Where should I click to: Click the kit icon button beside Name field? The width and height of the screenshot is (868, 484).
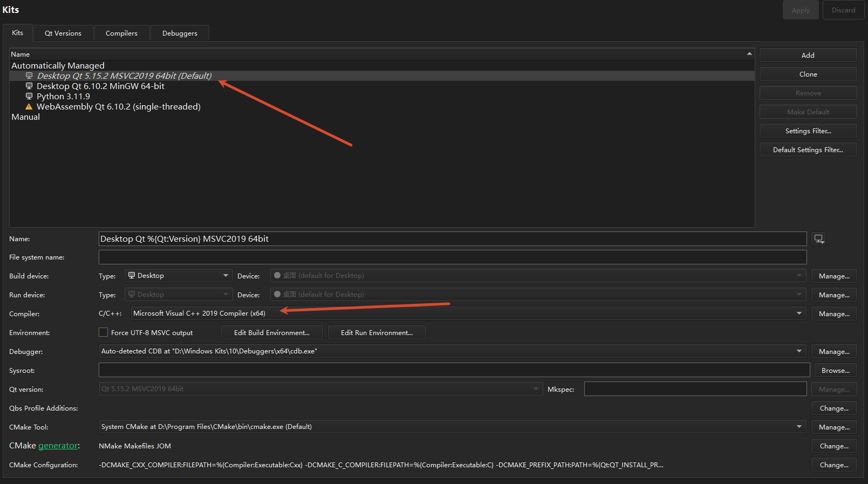click(819, 239)
